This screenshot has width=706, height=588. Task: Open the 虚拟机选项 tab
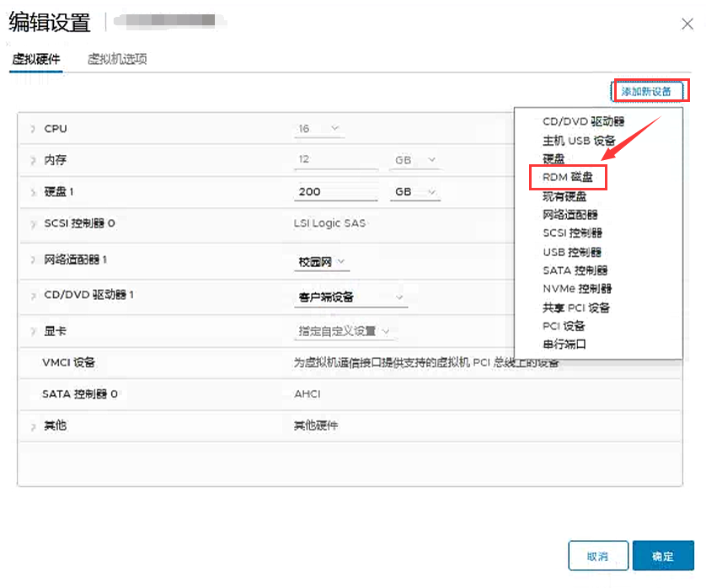(x=117, y=59)
